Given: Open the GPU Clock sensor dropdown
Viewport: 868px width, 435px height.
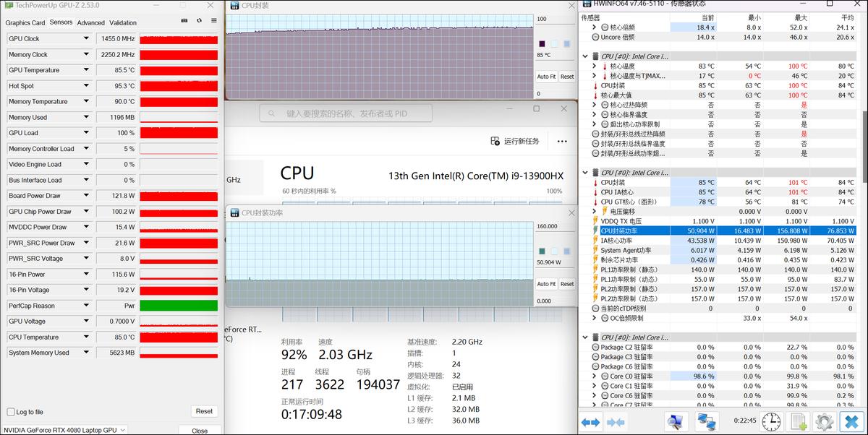Looking at the screenshot, I should click(87, 39).
